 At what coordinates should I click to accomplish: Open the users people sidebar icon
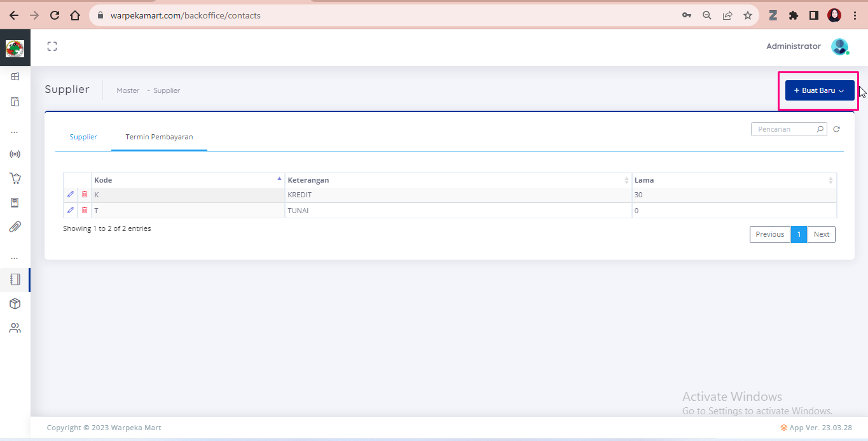tap(15, 328)
